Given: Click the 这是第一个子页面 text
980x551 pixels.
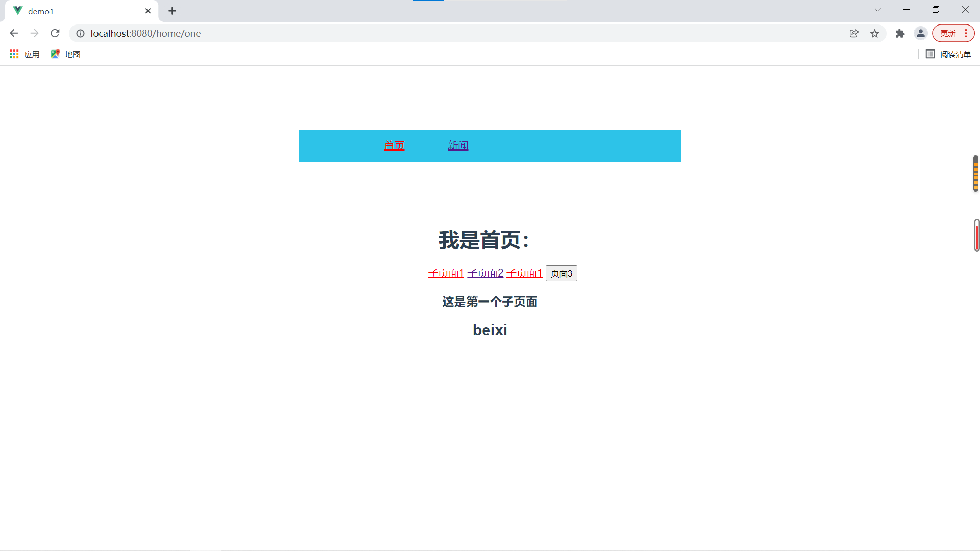Looking at the screenshot, I should click(x=490, y=302).
